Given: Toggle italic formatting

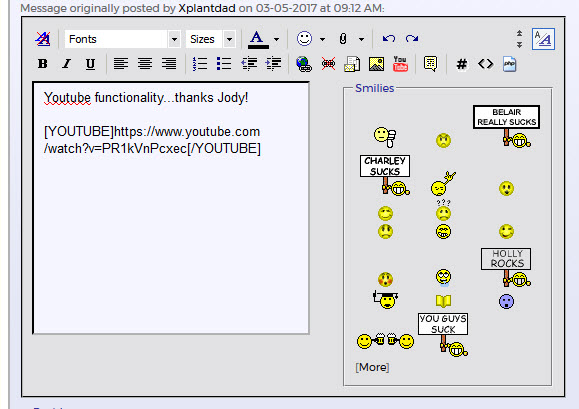Looking at the screenshot, I should (66, 64).
